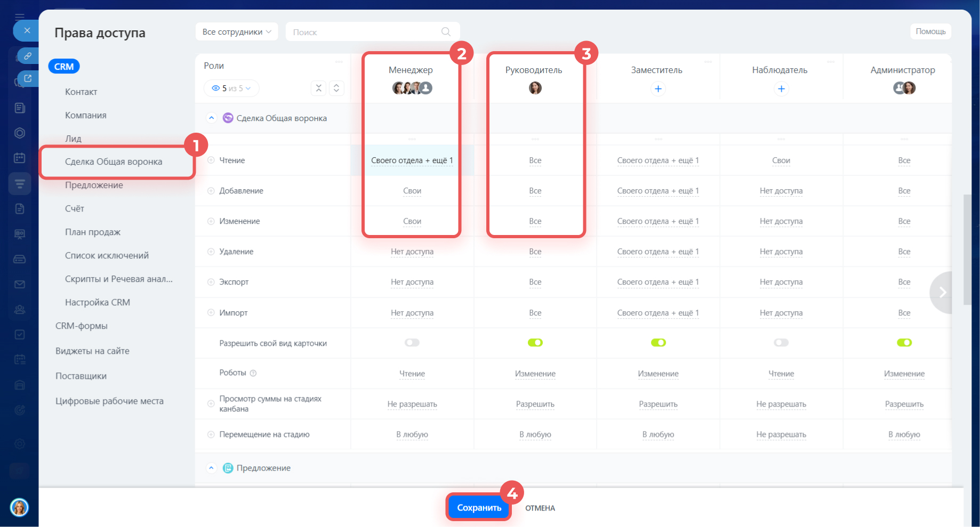The width and height of the screenshot is (980, 527).
Task: Click the expand all sections icon
Action: (336, 88)
